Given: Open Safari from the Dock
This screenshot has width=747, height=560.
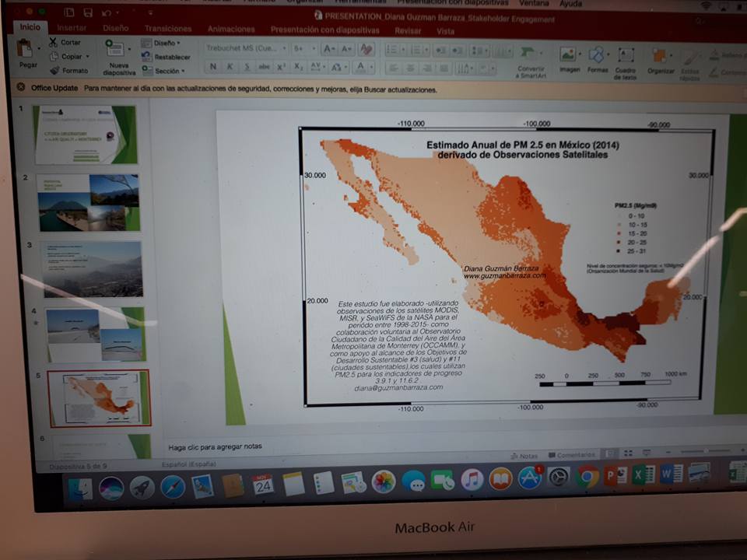Looking at the screenshot, I should (173, 487).
